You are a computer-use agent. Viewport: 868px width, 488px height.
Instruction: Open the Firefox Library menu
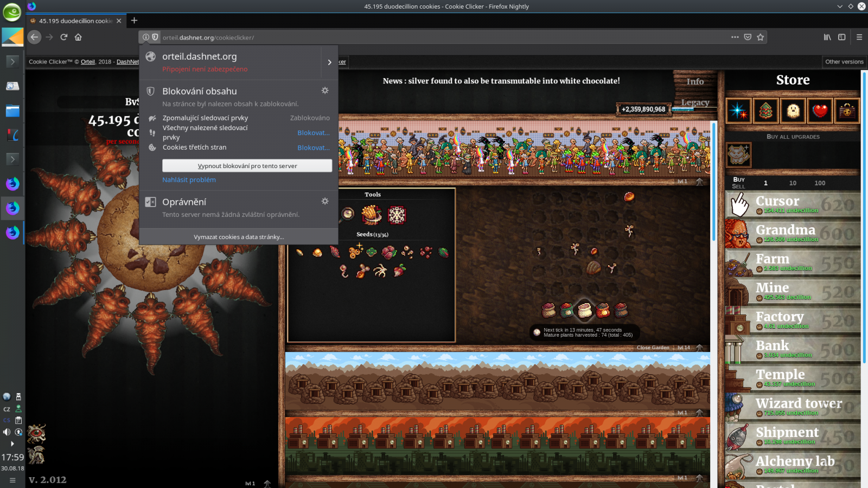pos(827,37)
